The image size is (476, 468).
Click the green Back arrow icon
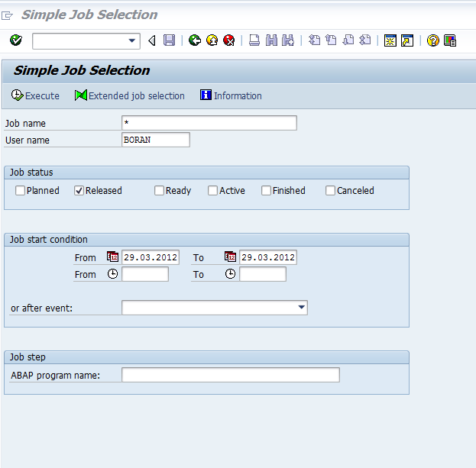[x=195, y=40]
